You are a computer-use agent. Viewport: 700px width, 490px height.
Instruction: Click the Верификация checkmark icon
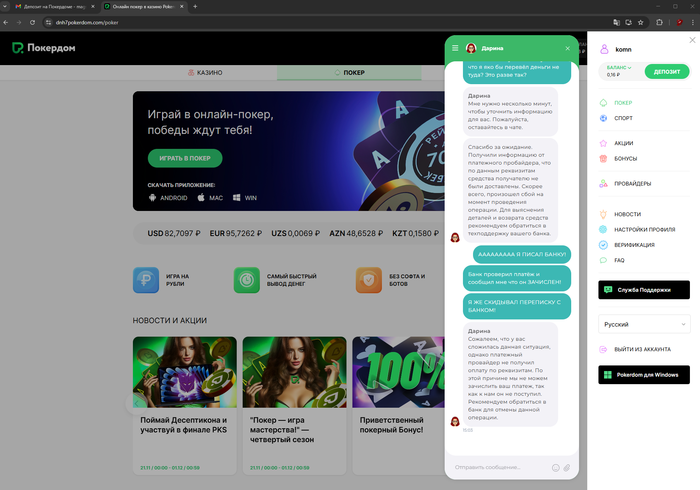[x=603, y=245]
